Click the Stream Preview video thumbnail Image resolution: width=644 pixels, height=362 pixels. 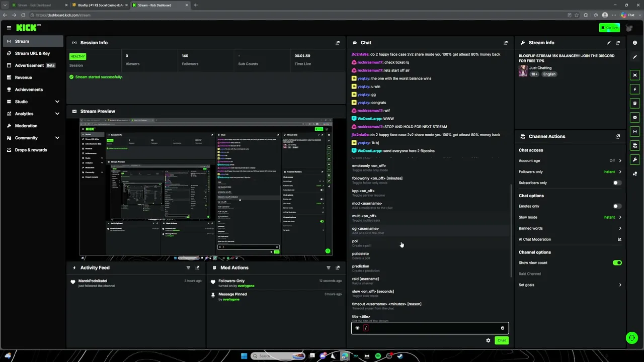coord(206,189)
